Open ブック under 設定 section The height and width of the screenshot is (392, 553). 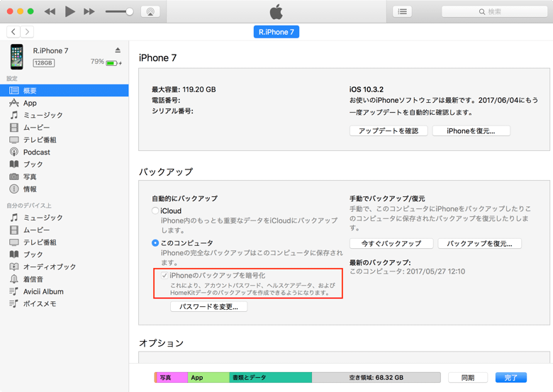65,164
